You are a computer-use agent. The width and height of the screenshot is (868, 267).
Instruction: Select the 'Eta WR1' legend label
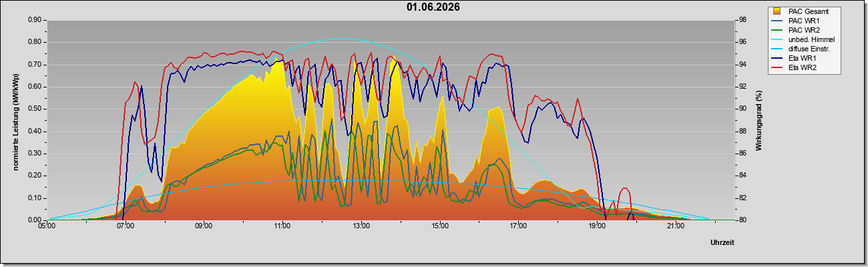802,58
